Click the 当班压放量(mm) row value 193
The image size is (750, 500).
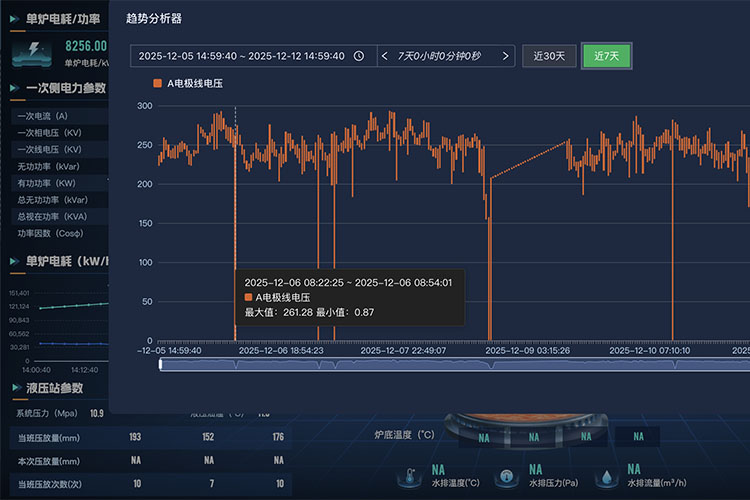135,437
